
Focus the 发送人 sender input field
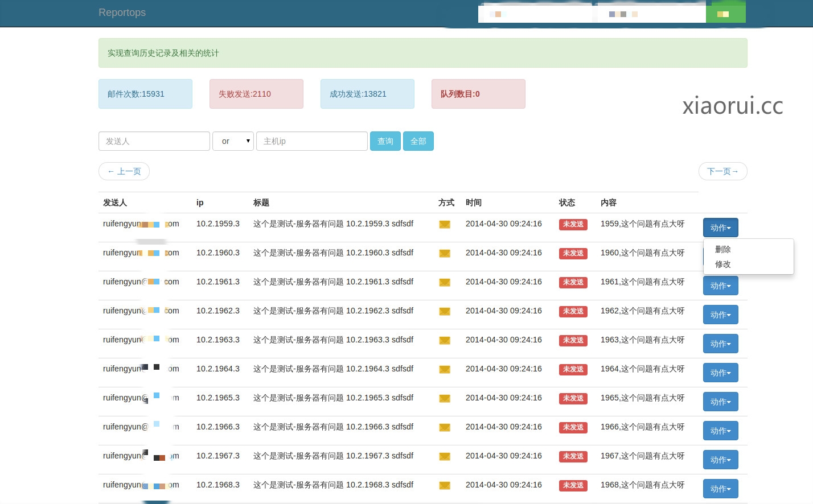pyautogui.click(x=154, y=141)
